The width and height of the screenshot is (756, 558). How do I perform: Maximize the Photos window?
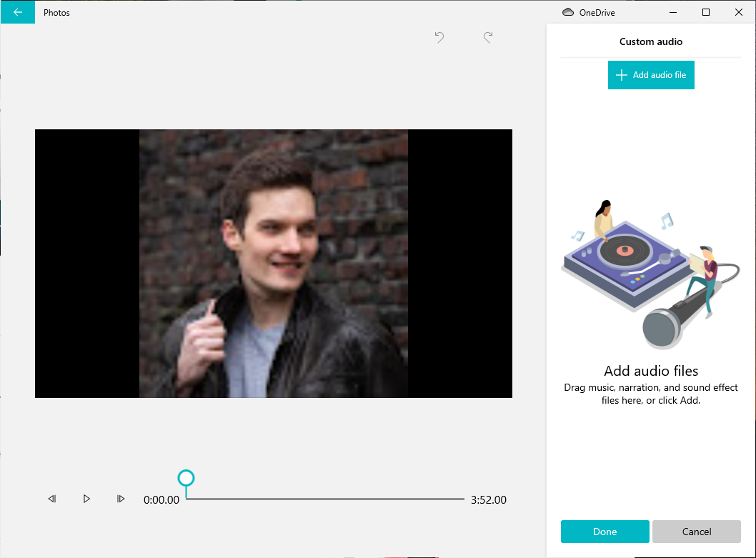point(706,12)
